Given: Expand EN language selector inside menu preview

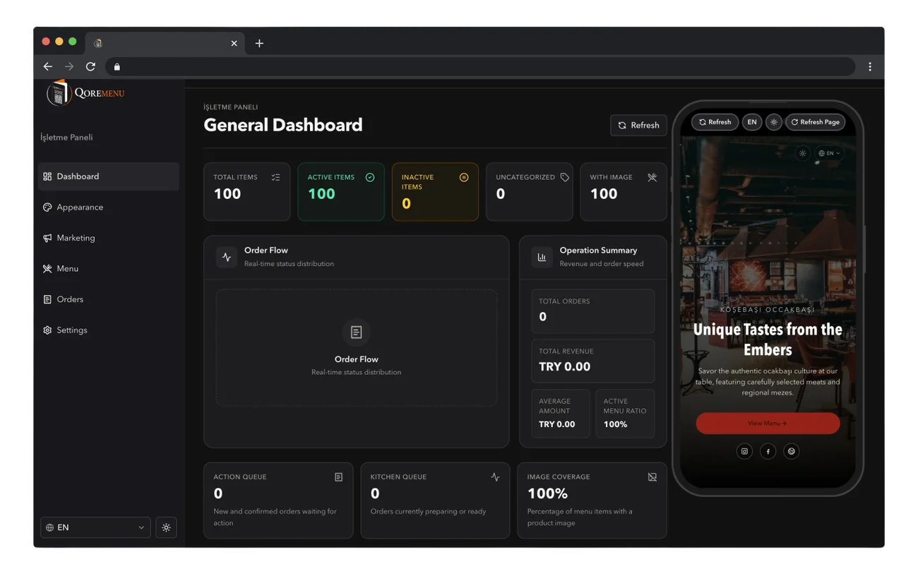Looking at the screenshot, I should click(830, 153).
